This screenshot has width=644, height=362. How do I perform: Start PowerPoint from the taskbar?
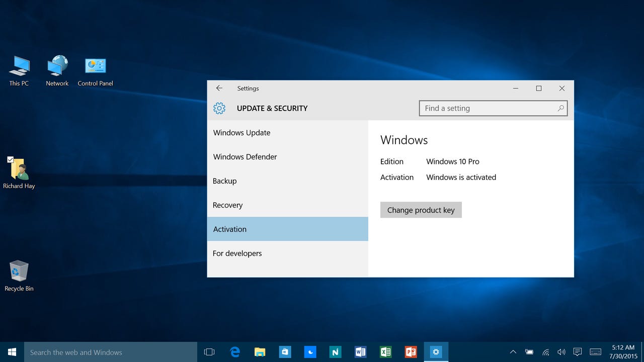tap(411, 352)
